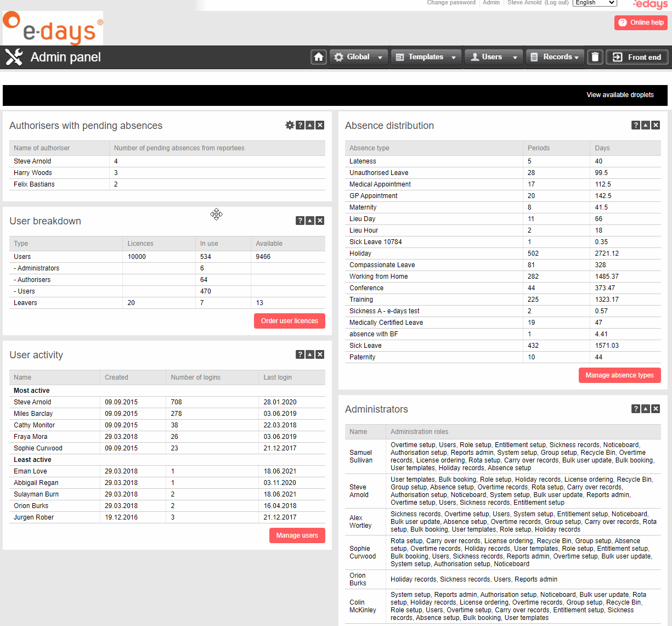This screenshot has height=626, width=672.
Task: Open the Global dropdown
Action: click(358, 57)
